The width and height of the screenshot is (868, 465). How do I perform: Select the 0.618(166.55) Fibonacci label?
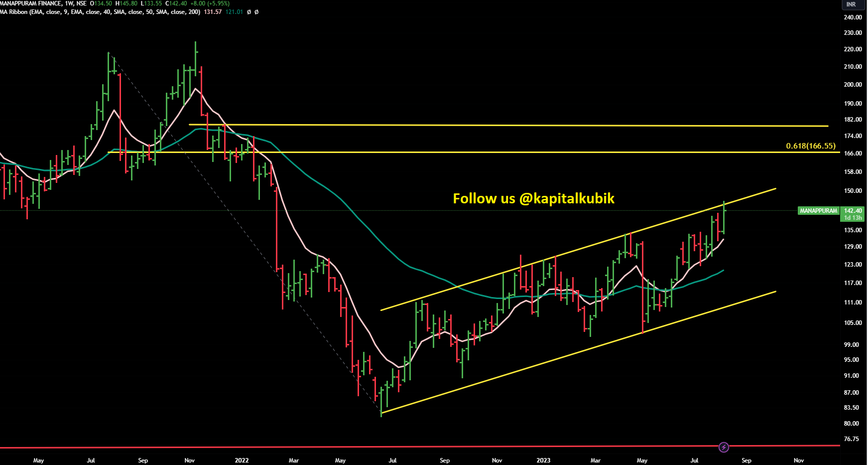click(810, 146)
